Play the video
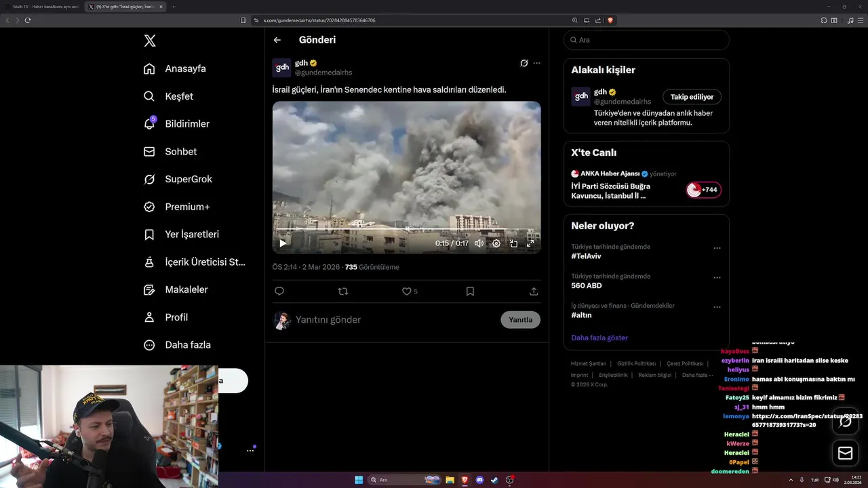 click(283, 243)
